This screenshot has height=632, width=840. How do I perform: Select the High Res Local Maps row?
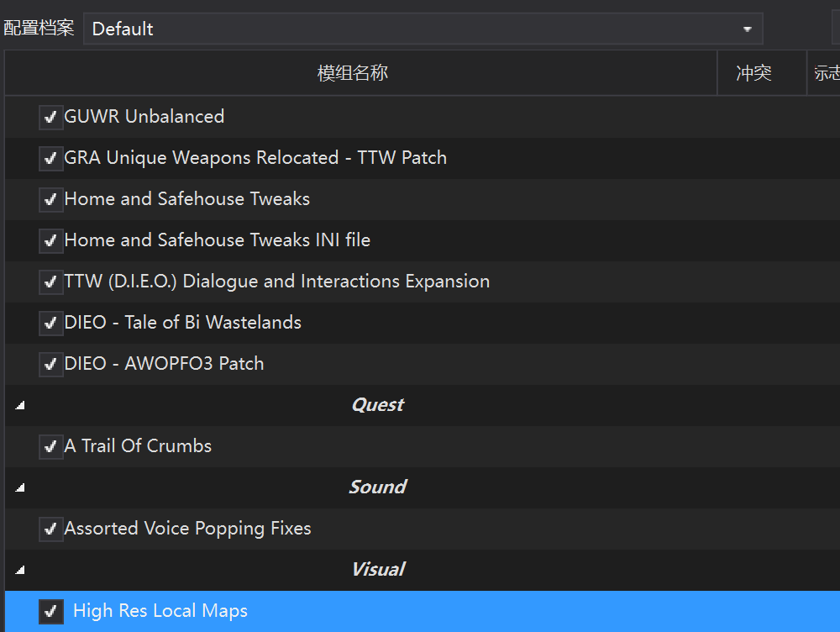coord(423,611)
